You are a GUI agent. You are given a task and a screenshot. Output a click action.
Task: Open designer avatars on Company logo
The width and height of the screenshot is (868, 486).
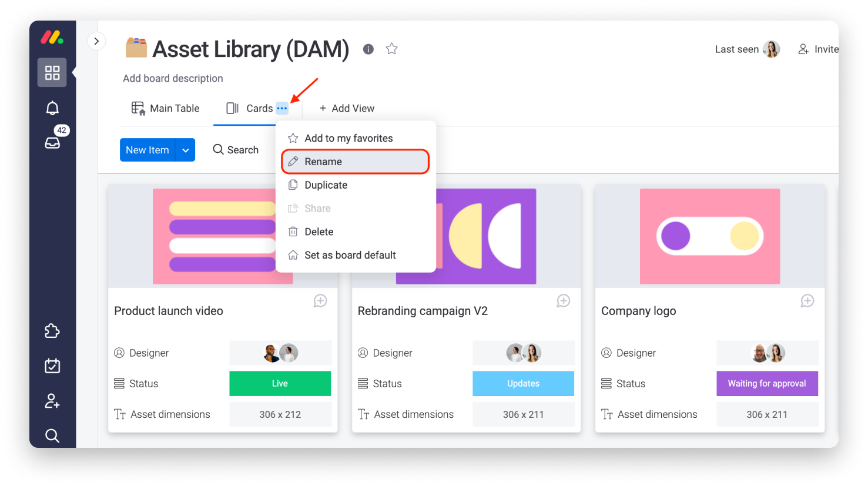(x=768, y=353)
